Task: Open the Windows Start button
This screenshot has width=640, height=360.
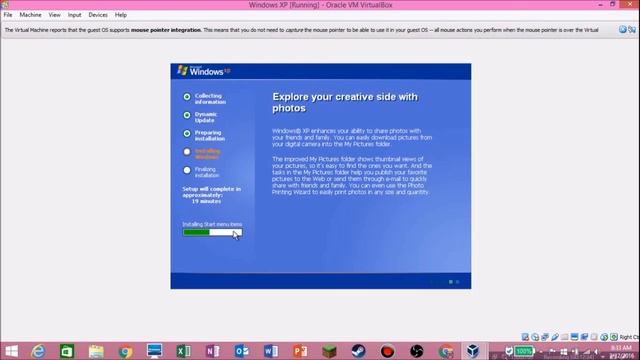Action: pos(11,351)
